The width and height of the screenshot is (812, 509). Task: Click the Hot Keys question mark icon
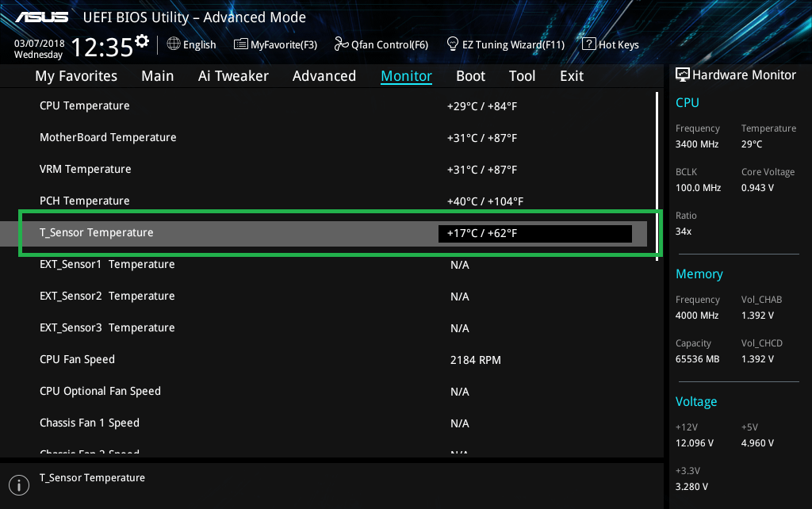pyautogui.click(x=589, y=44)
